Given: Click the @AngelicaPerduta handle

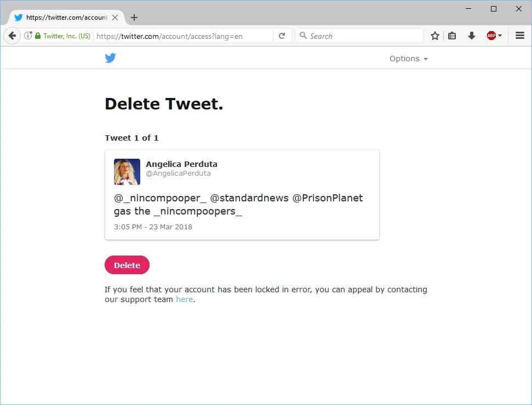Looking at the screenshot, I should pos(178,173).
